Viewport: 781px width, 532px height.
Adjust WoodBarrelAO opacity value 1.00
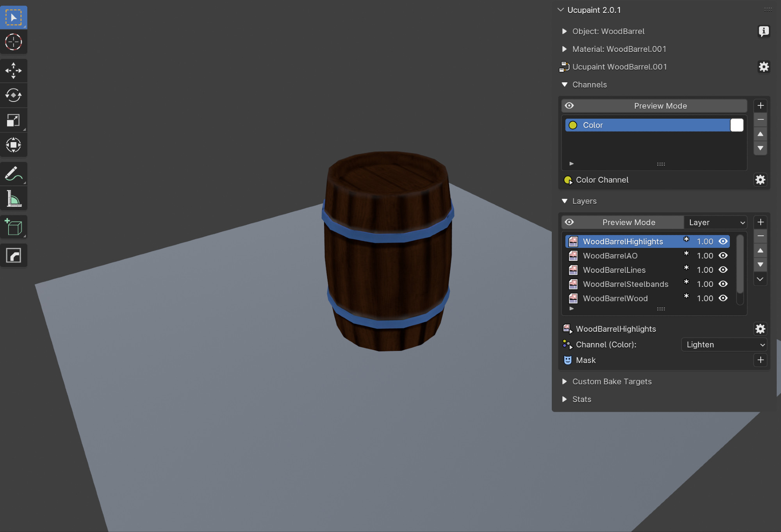tap(704, 256)
